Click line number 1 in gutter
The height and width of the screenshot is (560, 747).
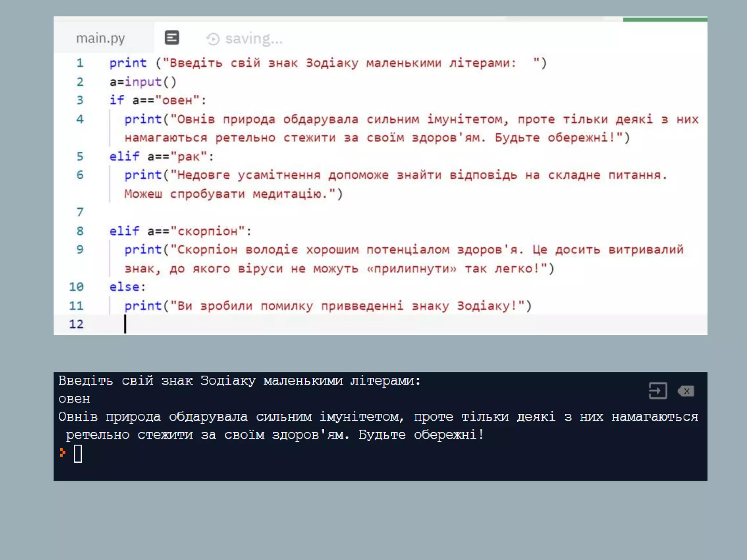click(x=80, y=63)
